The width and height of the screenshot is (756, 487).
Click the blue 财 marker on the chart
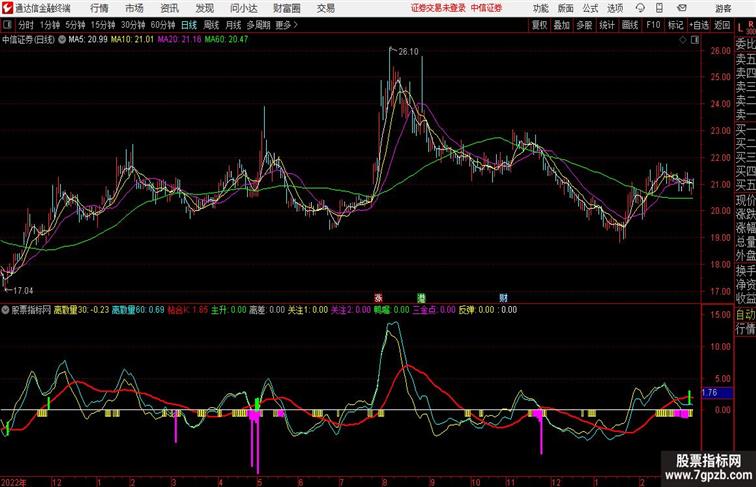[503, 298]
